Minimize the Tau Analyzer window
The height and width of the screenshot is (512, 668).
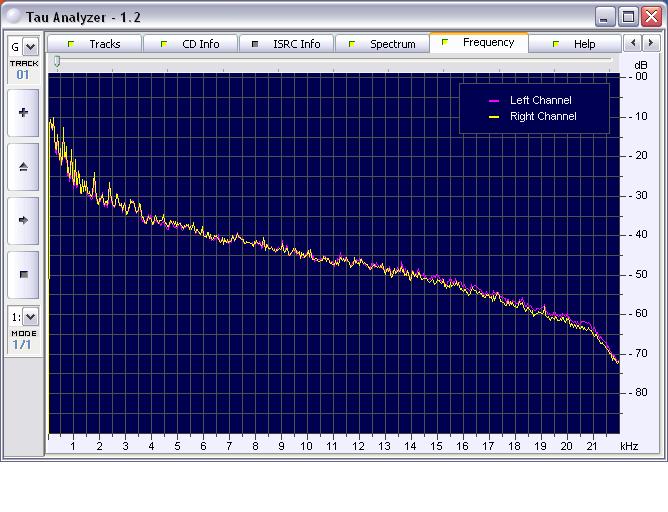[x=606, y=16]
